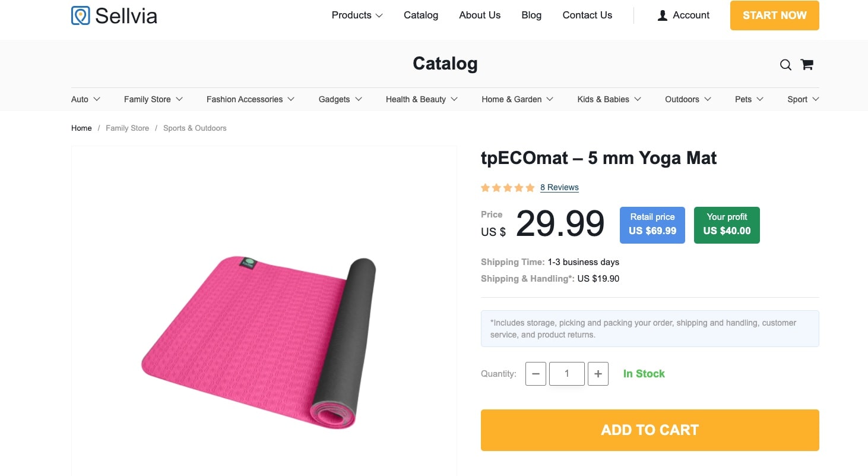Click the Sellvia logo icon
Image resolution: width=868 pixels, height=476 pixels.
pos(80,15)
